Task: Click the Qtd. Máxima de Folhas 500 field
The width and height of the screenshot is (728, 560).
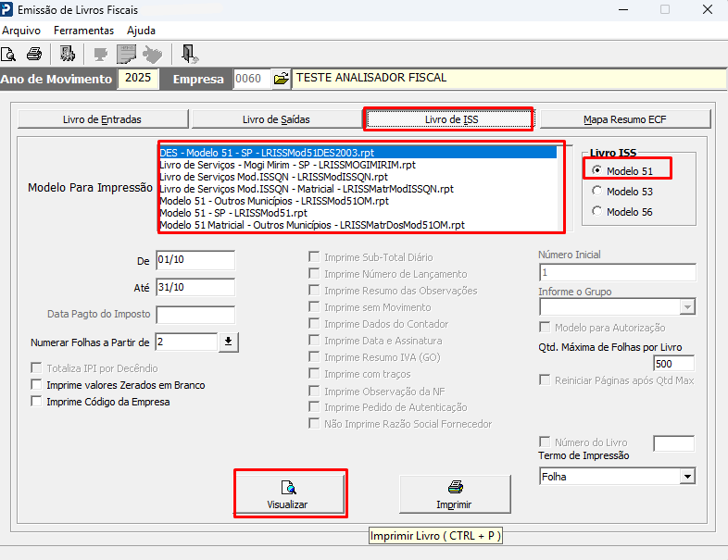Action: (673, 363)
